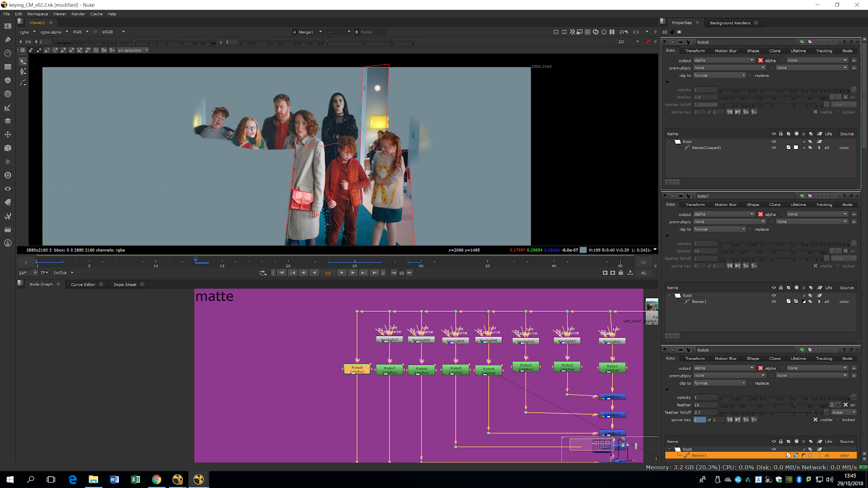Toggle the visible checkbox in Roto6 panel
The height and width of the screenshot is (488, 868).
(815, 420)
